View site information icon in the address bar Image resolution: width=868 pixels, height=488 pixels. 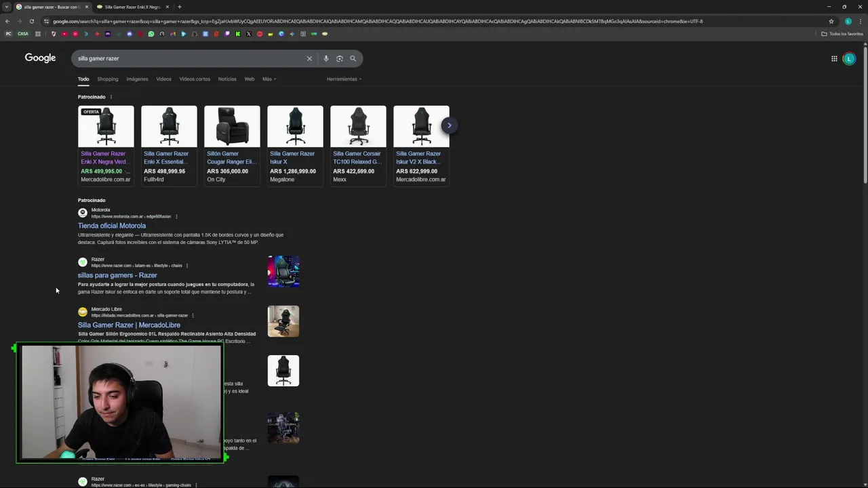pos(46,21)
